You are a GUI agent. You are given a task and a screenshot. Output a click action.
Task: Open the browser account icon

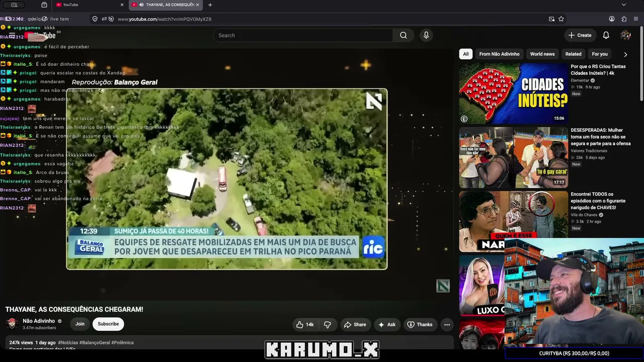[x=612, y=19]
